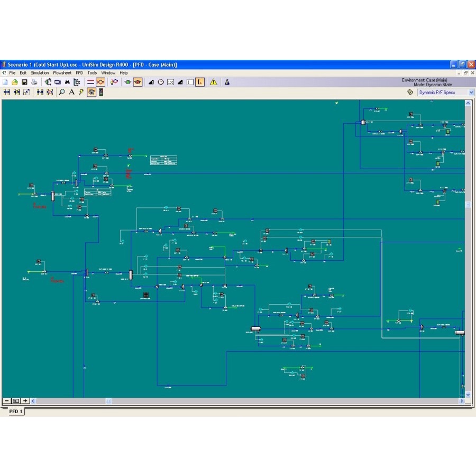This screenshot has width=476, height=476.
Task: Open the PFD menu
Action: tap(79, 73)
